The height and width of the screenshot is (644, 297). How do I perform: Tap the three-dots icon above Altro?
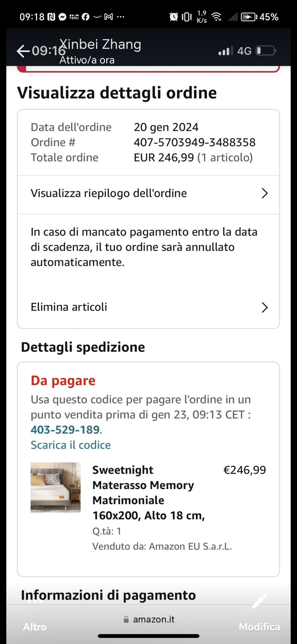click(x=35, y=601)
